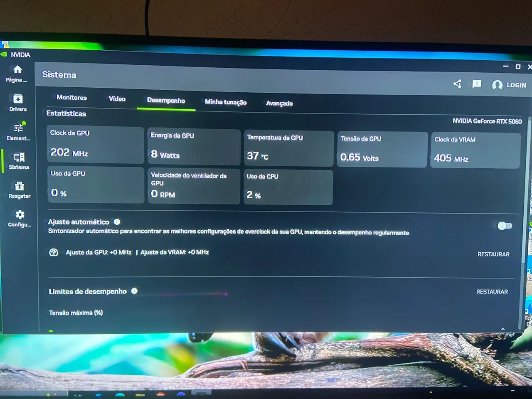Click the NVIDIA logo in title bar
This screenshot has height=399, width=532.
click(4, 54)
